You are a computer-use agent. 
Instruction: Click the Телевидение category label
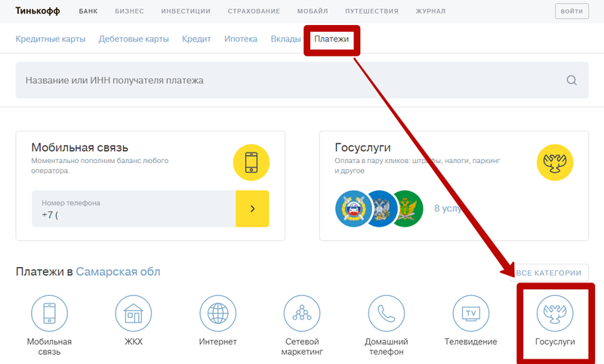pyautogui.click(x=470, y=341)
